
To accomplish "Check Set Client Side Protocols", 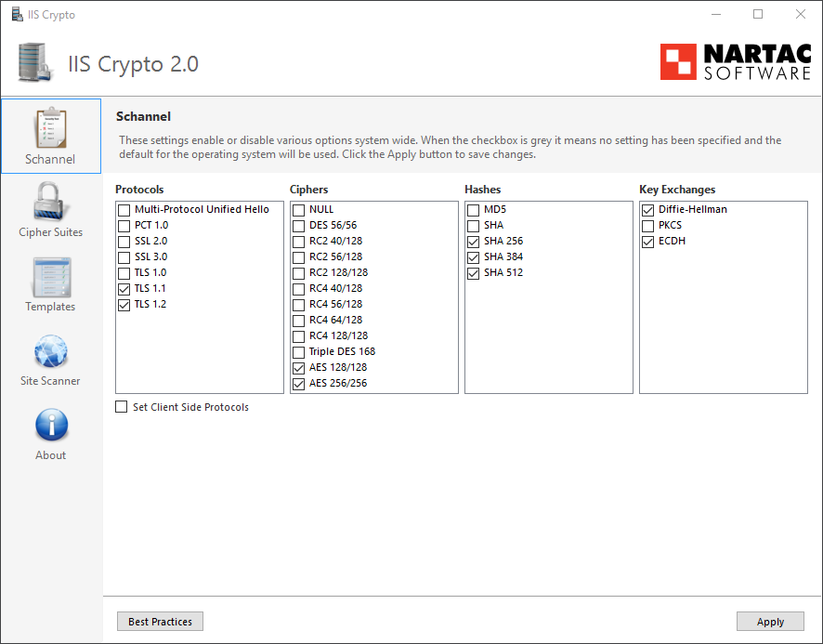I will point(122,407).
